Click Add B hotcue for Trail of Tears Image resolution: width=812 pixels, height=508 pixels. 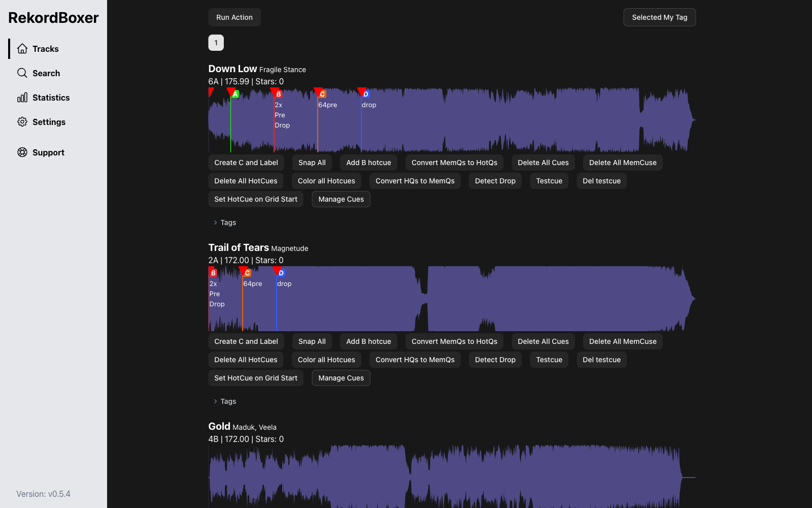click(x=368, y=341)
